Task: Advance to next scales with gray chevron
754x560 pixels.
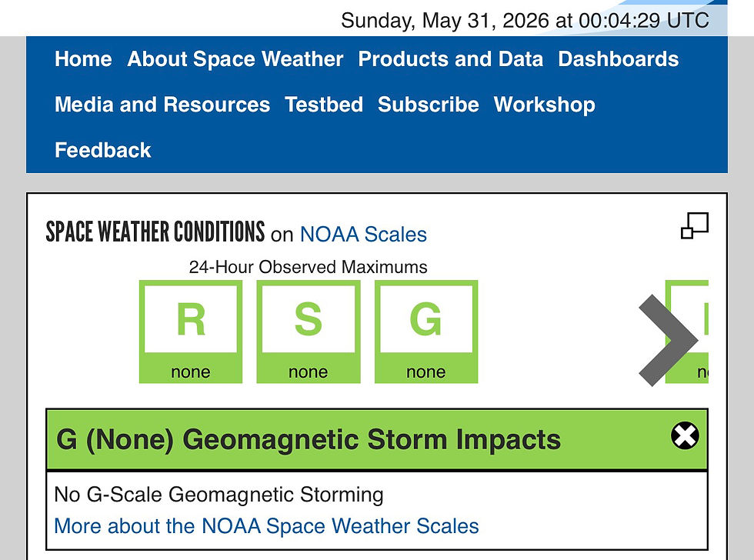Action: (668, 340)
